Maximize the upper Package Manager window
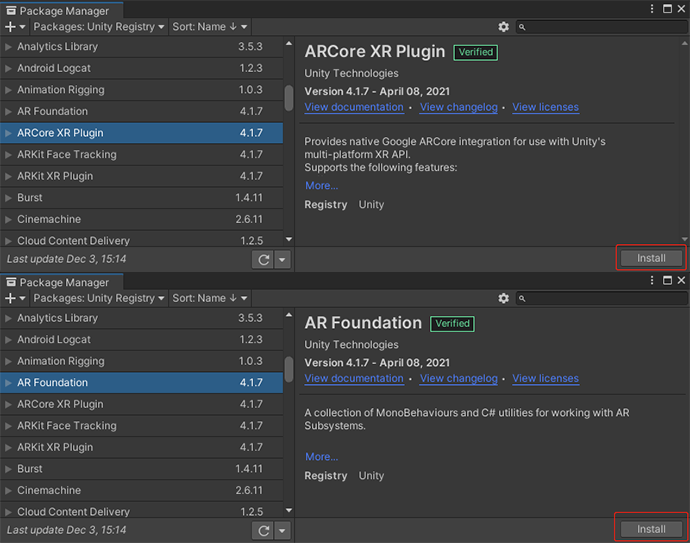This screenshot has height=543, width=690. click(x=667, y=9)
